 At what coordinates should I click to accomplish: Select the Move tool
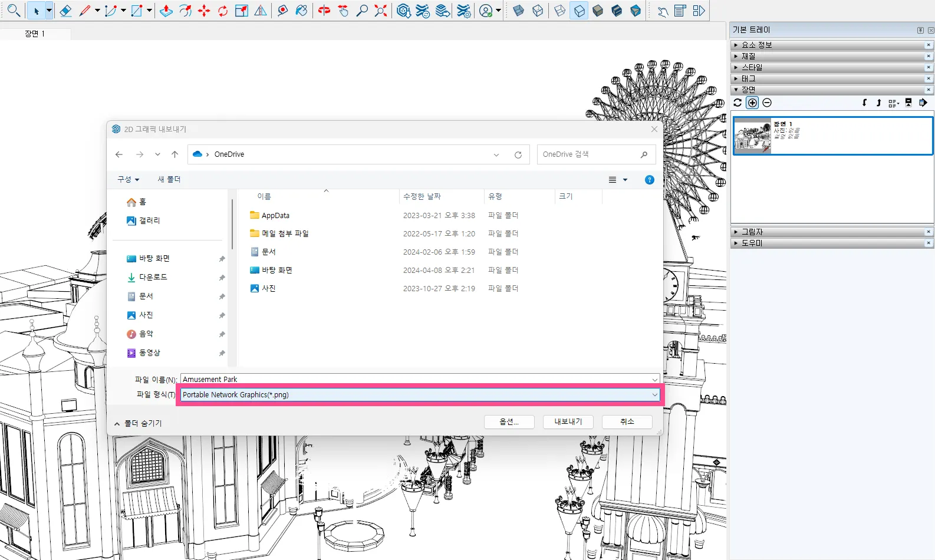[x=204, y=11]
